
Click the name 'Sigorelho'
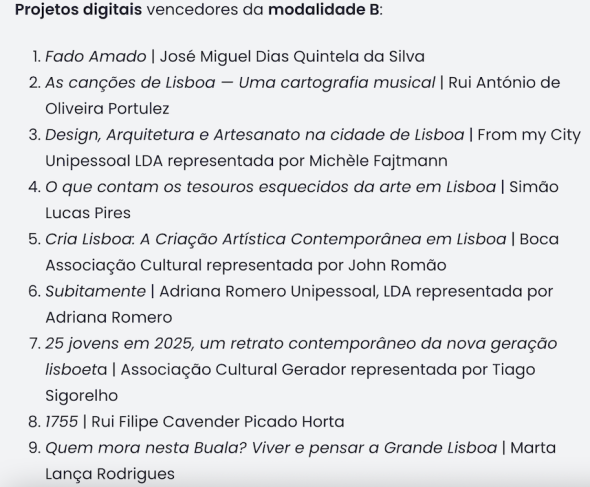82,396
